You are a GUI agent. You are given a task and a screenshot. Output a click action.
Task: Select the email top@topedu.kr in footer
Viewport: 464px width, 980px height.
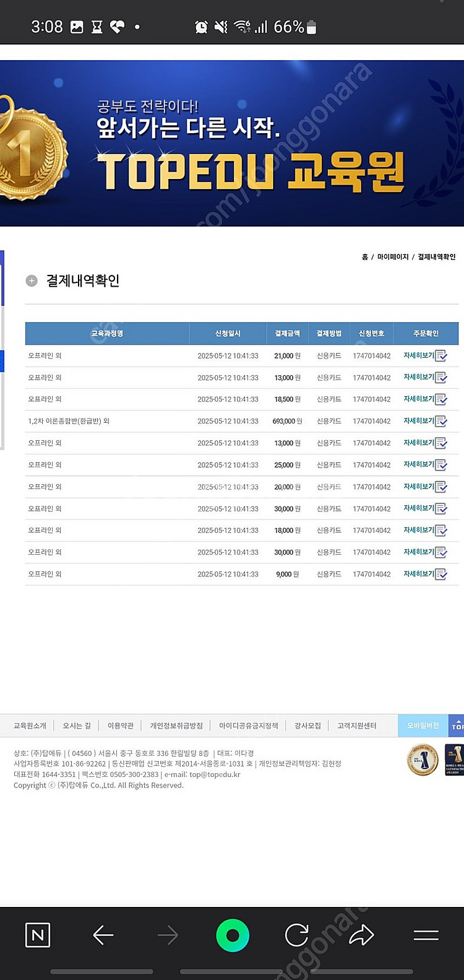coord(215,774)
